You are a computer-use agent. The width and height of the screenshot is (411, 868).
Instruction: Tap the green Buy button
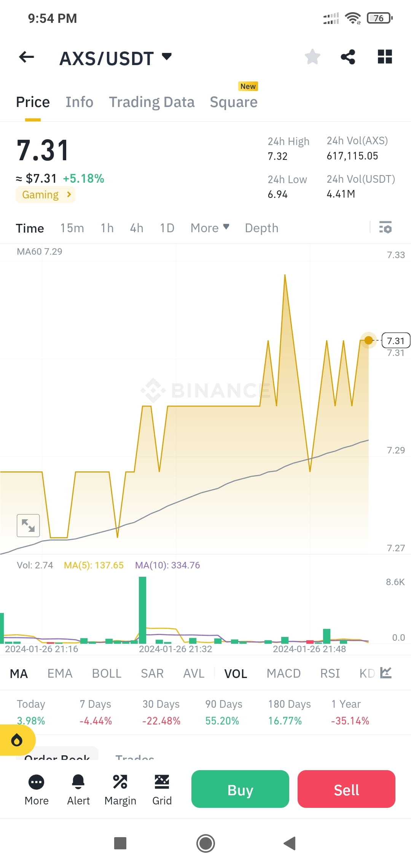click(x=240, y=789)
